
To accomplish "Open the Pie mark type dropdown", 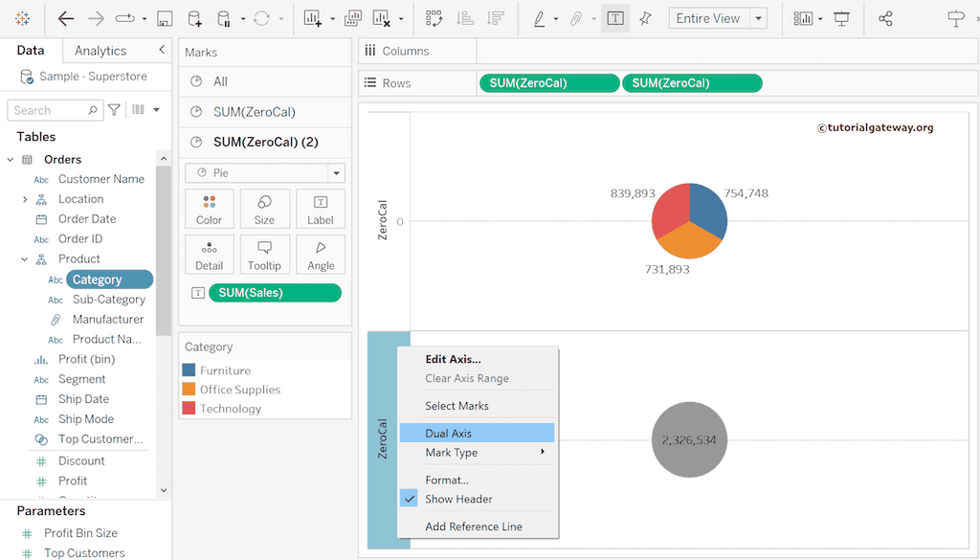I will click(x=335, y=173).
